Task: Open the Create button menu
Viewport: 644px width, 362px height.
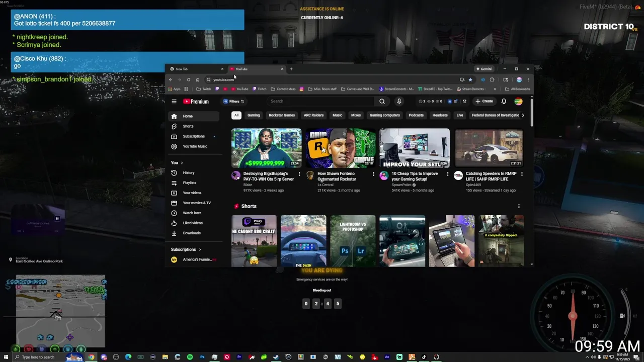Action: [x=485, y=101]
